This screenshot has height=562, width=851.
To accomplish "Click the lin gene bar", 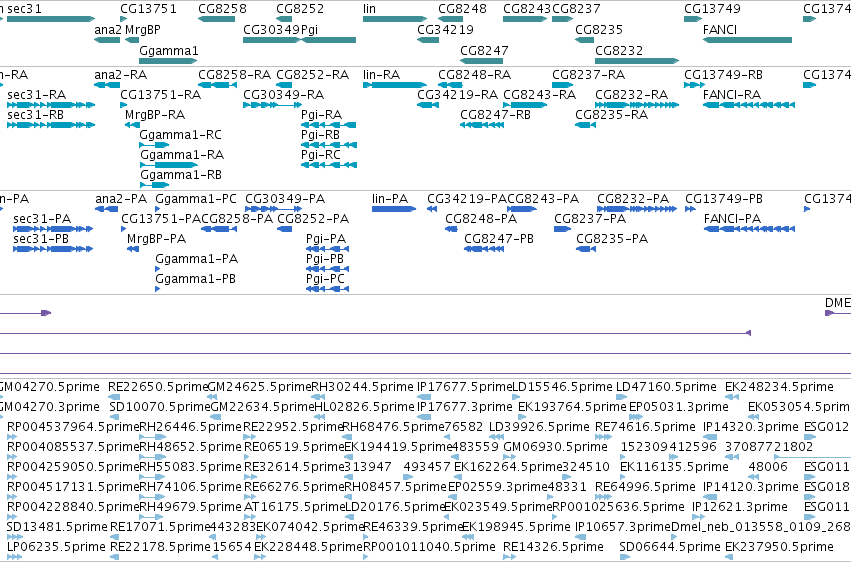I will coord(395,19).
